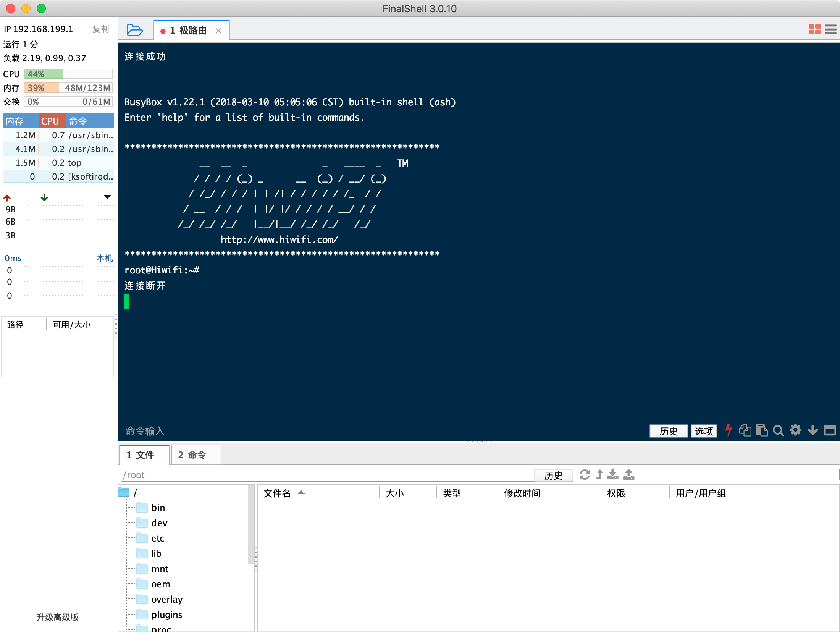Expand the etc folder in tree
840x634 pixels.
point(157,538)
